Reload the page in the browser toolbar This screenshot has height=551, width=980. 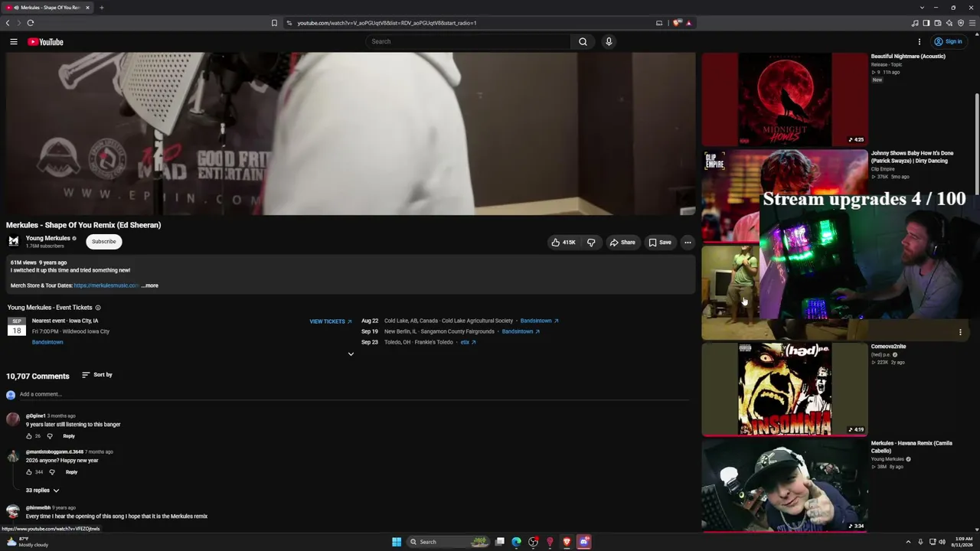tap(31, 23)
